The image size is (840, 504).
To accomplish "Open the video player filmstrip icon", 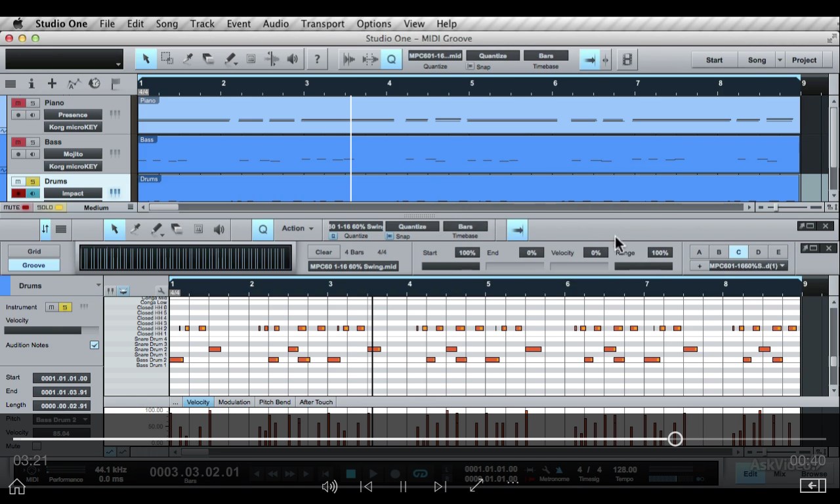I will 627,60.
